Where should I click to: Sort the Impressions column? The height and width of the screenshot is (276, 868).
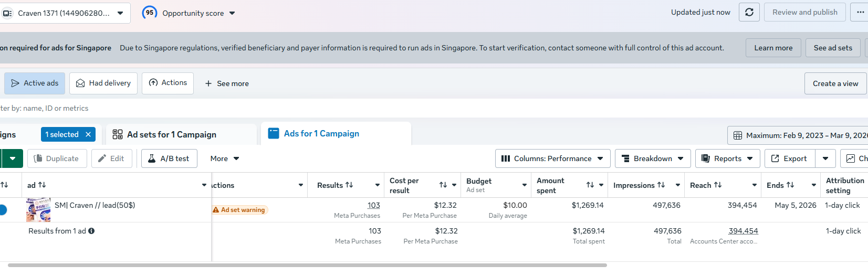tap(661, 185)
